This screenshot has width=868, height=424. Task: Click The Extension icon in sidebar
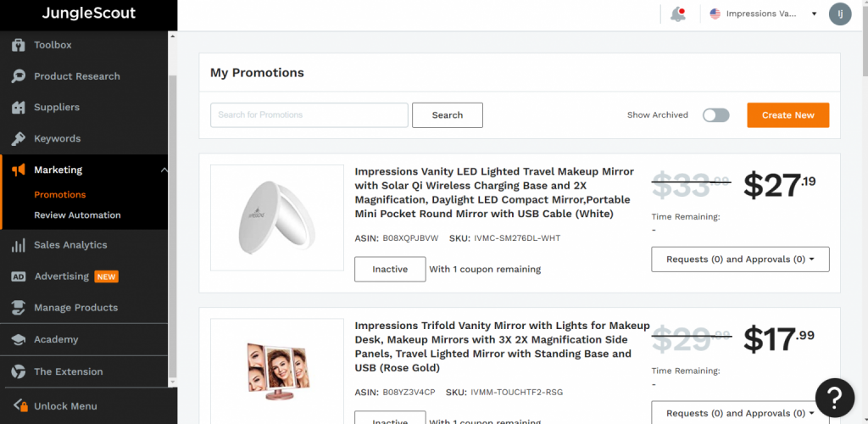tap(18, 371)
